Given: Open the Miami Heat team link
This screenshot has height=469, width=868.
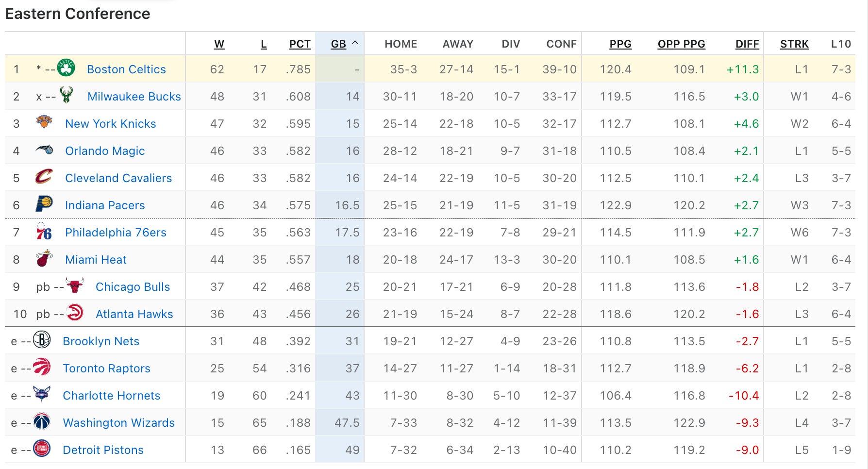Looking at the screenshot, I should coord(96,260).
